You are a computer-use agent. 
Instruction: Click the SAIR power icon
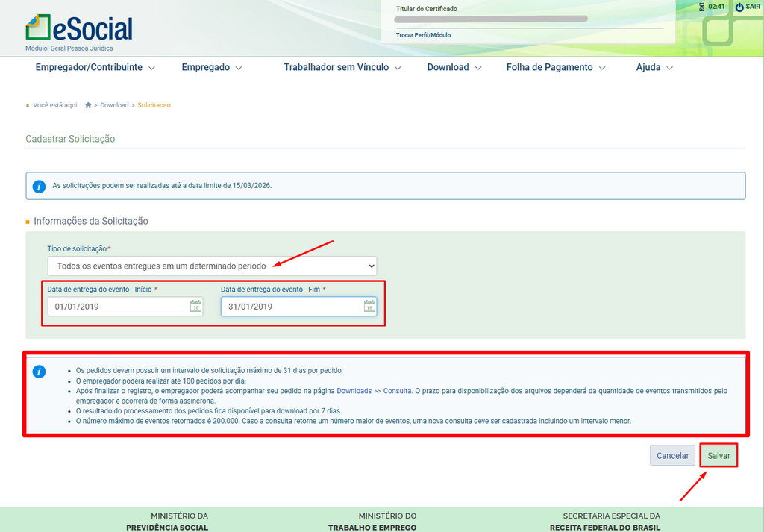pos(739,7)
